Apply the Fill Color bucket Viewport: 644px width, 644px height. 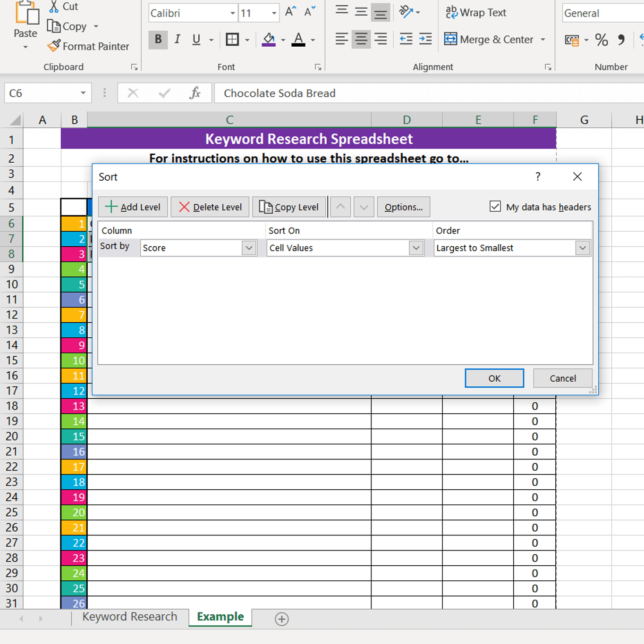coord(269,40)
